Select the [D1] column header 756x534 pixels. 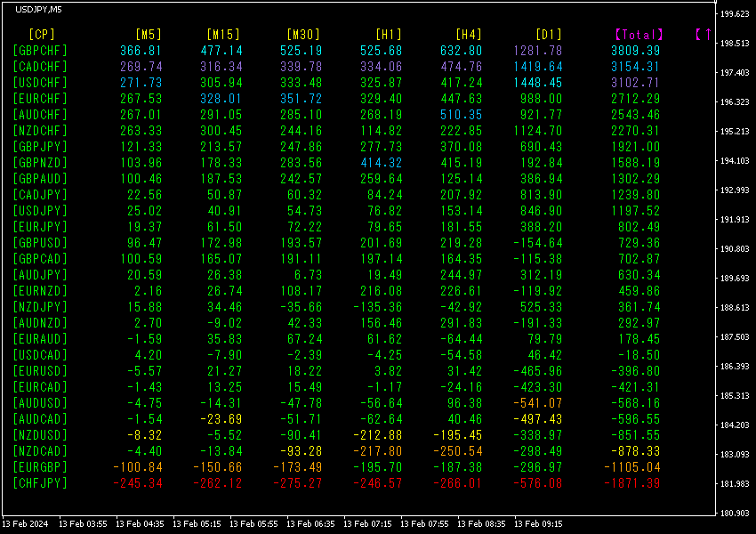[x=549, y=34]
